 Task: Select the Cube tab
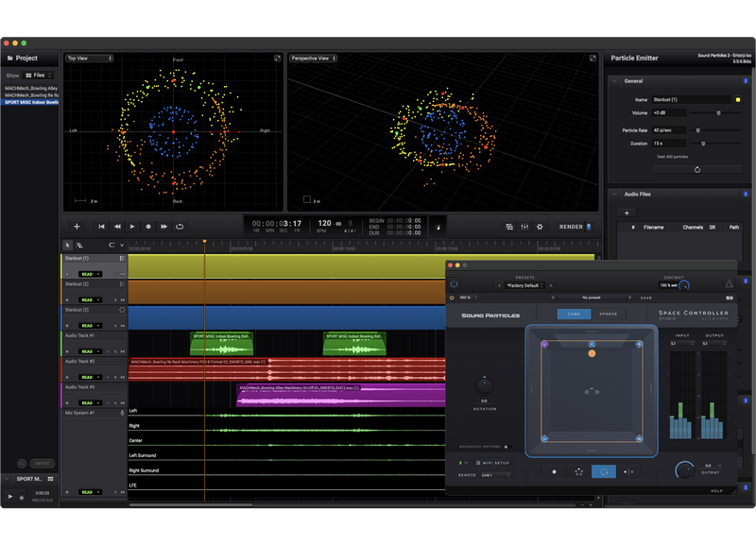tap(574, 314)
